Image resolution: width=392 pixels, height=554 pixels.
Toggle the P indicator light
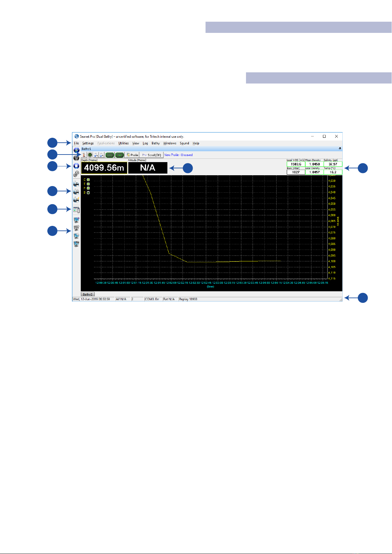[88, 188]
